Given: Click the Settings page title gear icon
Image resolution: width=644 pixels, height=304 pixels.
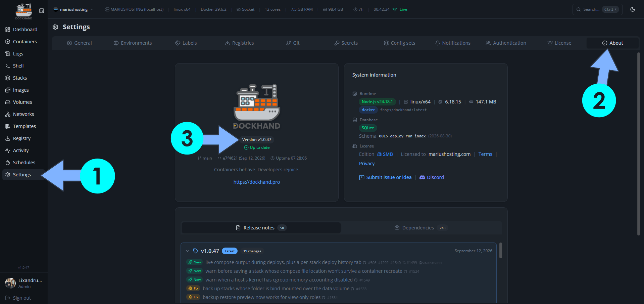Looking at the screenshot, I should pos(55,27).
